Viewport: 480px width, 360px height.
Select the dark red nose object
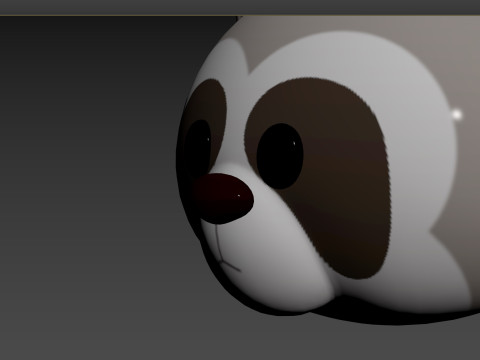[x=224, y=199]
